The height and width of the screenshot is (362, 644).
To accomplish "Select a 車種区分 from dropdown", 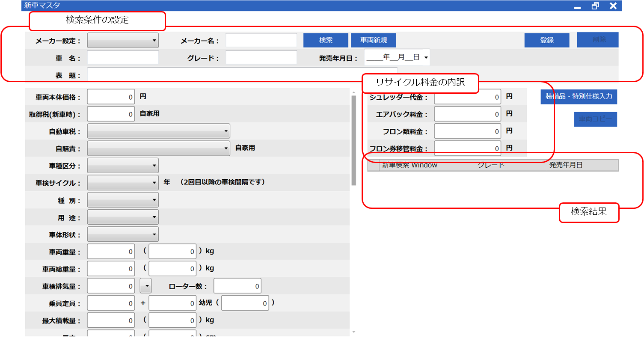I will tap(123, 166).
